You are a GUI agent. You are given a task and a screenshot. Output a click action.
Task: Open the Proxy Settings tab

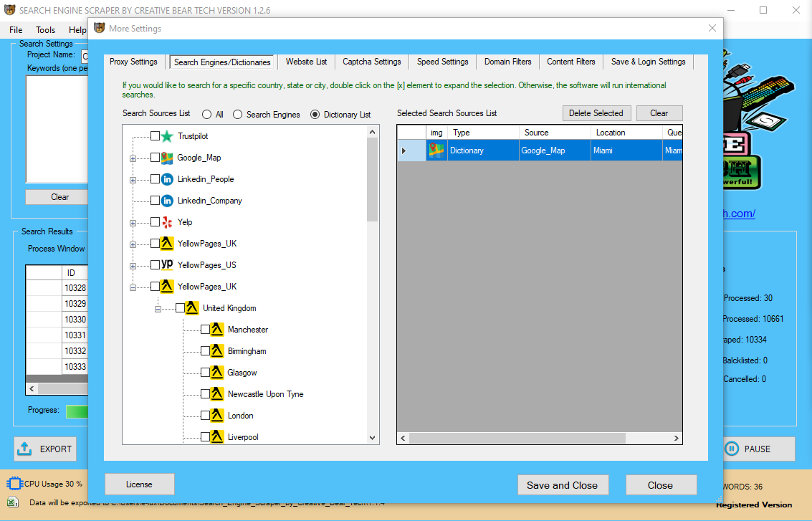click(x=133, y=62)
